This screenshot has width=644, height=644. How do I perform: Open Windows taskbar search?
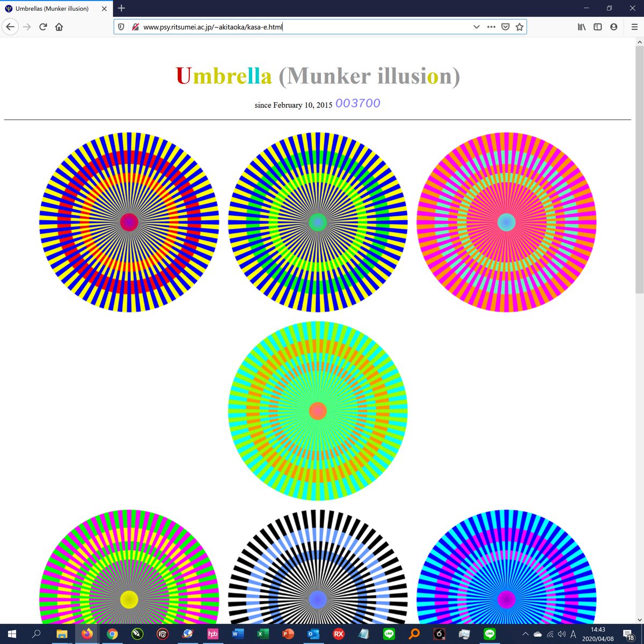pos(36,634)
